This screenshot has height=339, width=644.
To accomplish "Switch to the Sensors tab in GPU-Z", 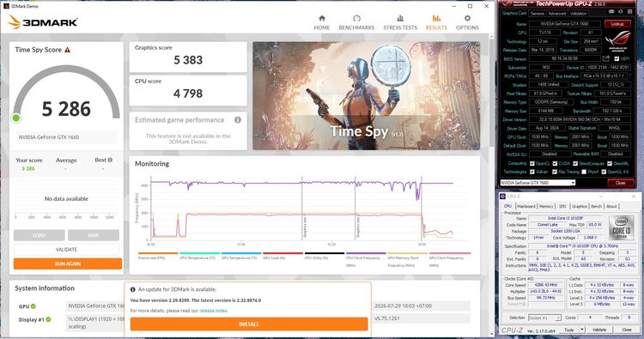I will (537, 14).
